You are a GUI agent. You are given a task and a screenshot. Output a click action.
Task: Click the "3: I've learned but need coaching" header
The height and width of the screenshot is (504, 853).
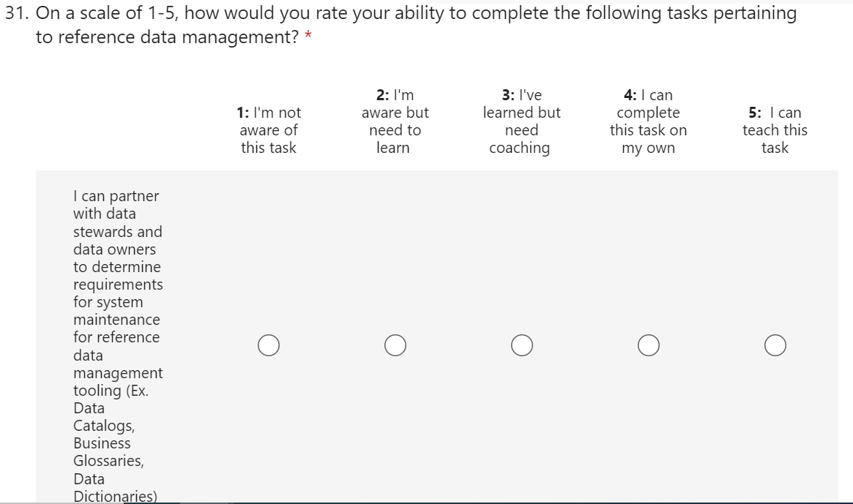tap(522, 121)
